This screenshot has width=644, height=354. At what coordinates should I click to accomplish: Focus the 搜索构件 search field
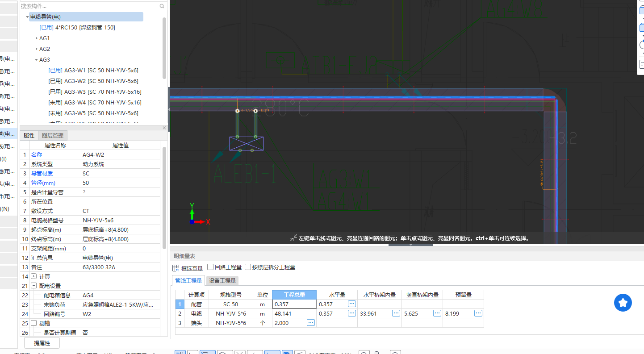pyautogui.click(x=89, y=6)
